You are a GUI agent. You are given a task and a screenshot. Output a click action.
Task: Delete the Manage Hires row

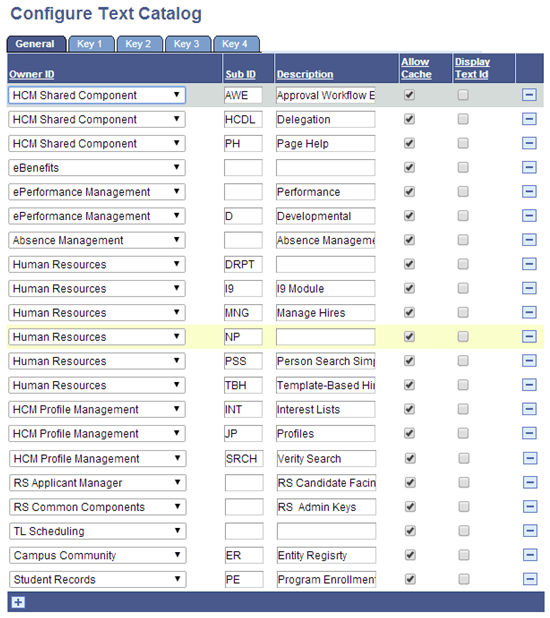(x=529, y=312)
